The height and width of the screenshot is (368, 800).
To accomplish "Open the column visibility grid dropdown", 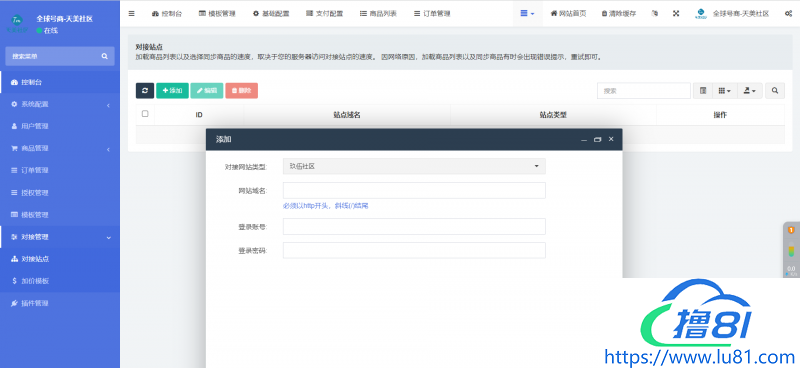I will (x=724, y=90).
